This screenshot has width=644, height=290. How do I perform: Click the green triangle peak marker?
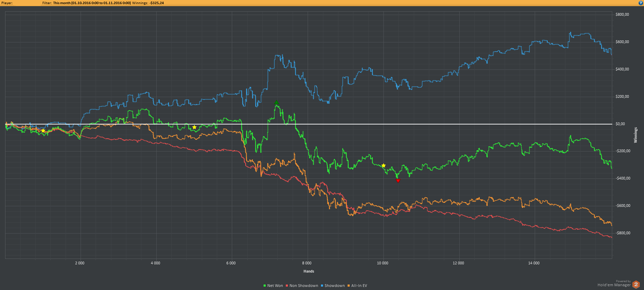[276, 103]
